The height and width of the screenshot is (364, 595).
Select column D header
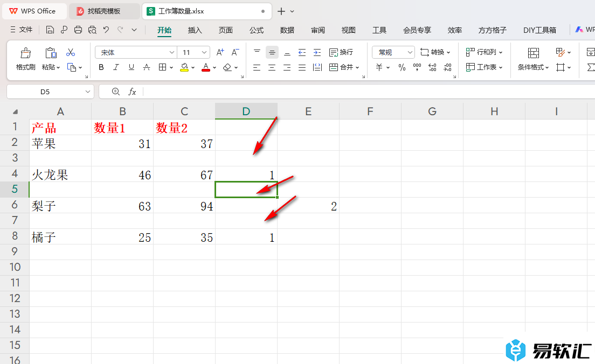tap(246, 111)
